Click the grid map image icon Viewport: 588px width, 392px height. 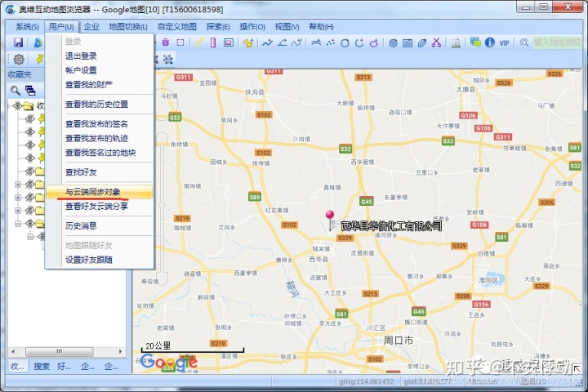(408, 43)
